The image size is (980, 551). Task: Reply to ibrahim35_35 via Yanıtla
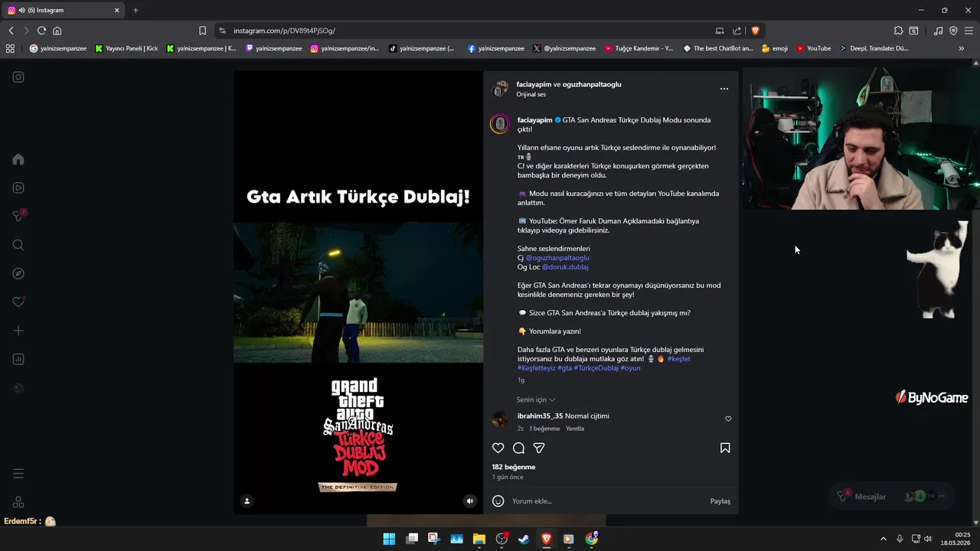575,429
